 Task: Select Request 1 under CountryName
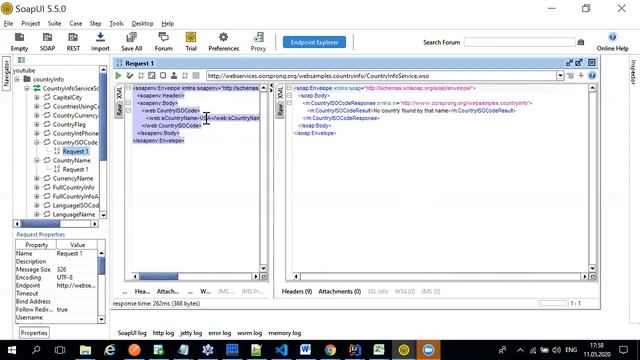point(75,169)
